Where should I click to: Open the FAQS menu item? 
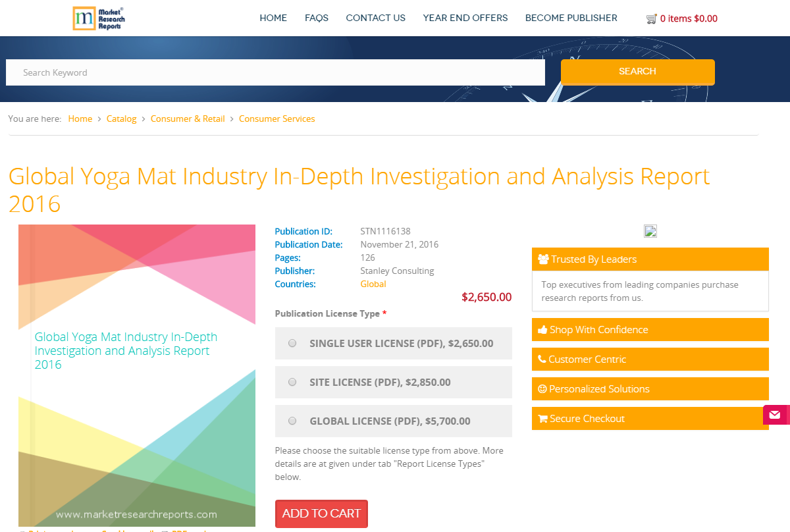pyautogui.click(x=316, y=18)
